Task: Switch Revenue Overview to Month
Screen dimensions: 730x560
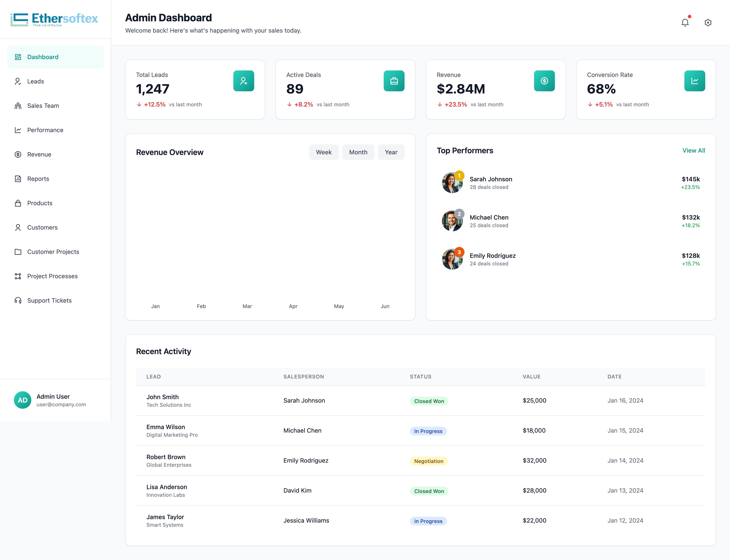Action: [x=358, y=152]
